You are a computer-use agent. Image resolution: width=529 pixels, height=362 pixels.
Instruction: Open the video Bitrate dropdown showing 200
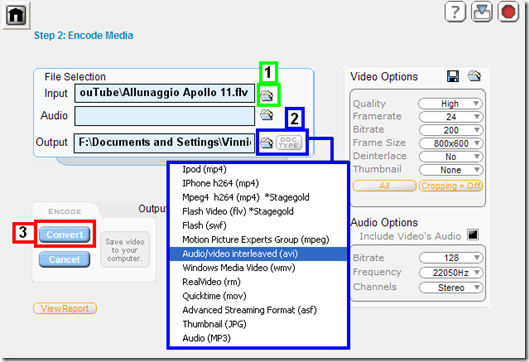tap(451, 130)
